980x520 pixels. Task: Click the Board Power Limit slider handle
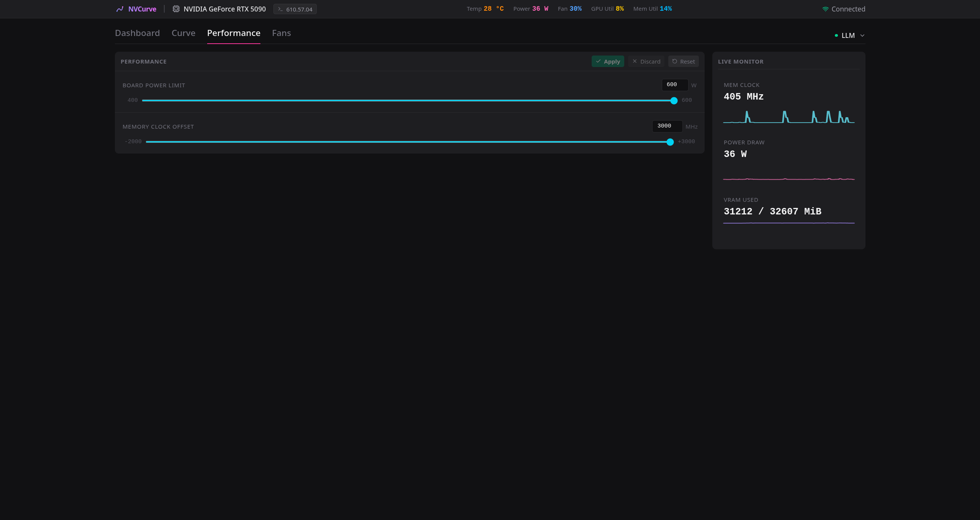point(674,101)
